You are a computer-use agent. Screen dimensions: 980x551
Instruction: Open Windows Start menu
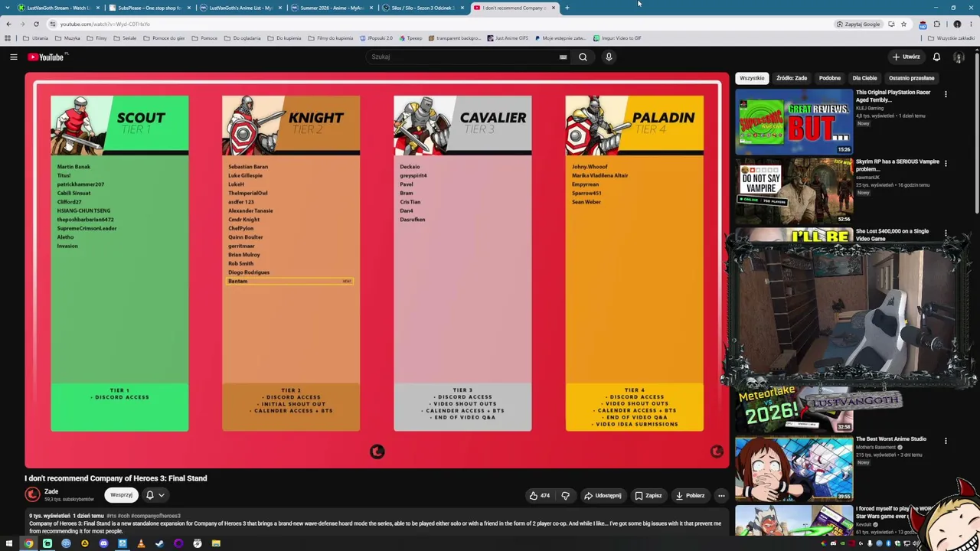click(9, 543)
